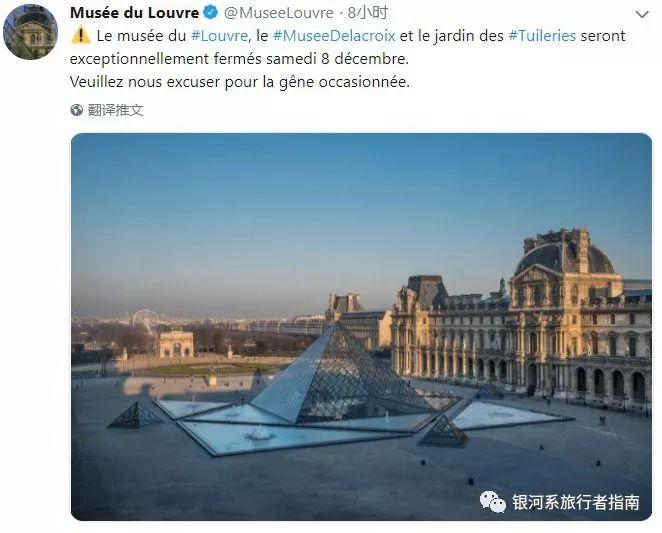
Task: Click the globe icon beside 翻译推文
Action: click(x=76, y=110)
